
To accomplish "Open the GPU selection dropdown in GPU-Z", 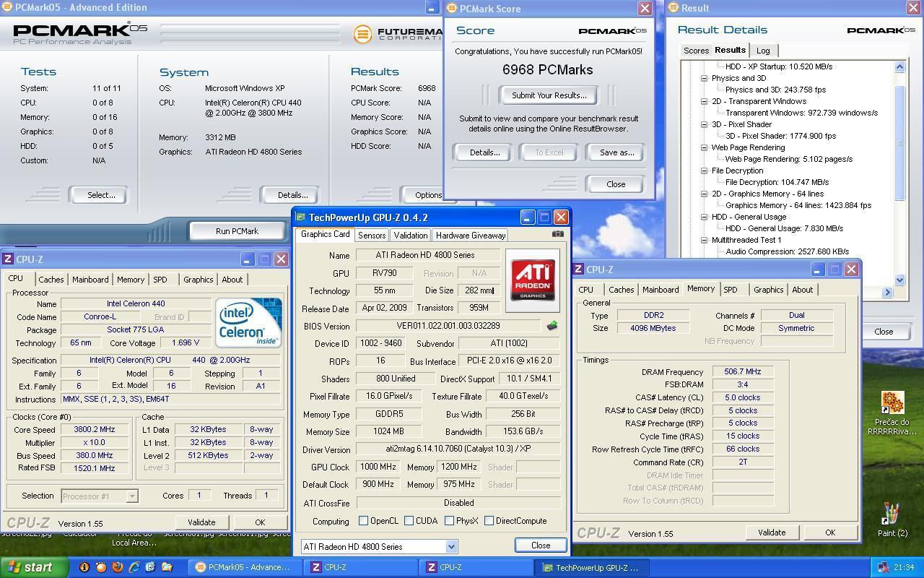I will click(451, 547).
